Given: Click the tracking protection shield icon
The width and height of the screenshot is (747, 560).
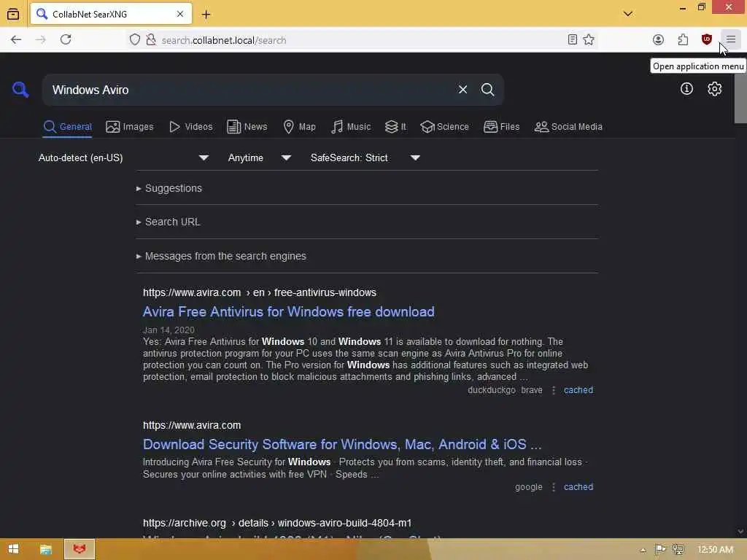Looking at the screenshot, I should (135, 39).
